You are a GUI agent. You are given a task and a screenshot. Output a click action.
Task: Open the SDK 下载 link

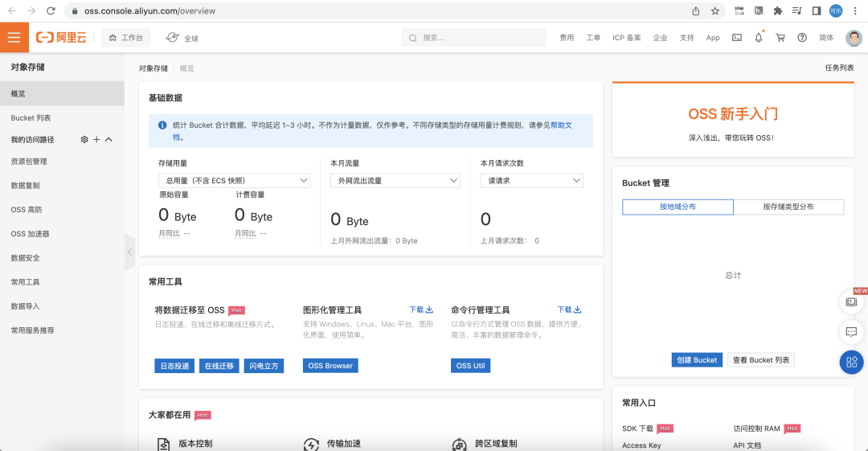(637, 428)
